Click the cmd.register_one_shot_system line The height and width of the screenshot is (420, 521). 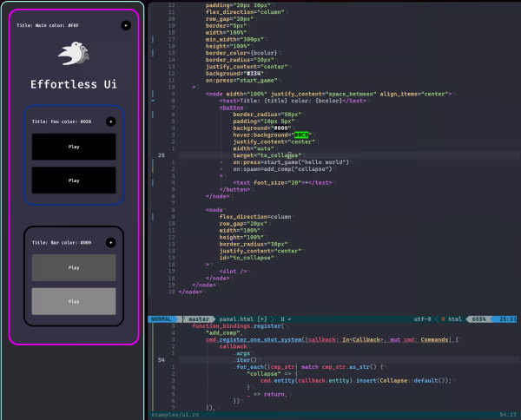pos(332,339)
